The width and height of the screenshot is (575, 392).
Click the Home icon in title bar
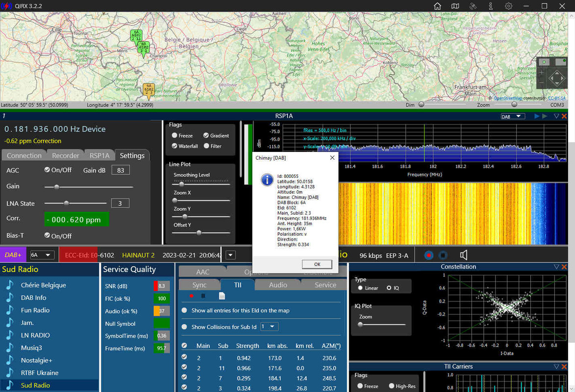pyautogui.click(x=438, y=6)
